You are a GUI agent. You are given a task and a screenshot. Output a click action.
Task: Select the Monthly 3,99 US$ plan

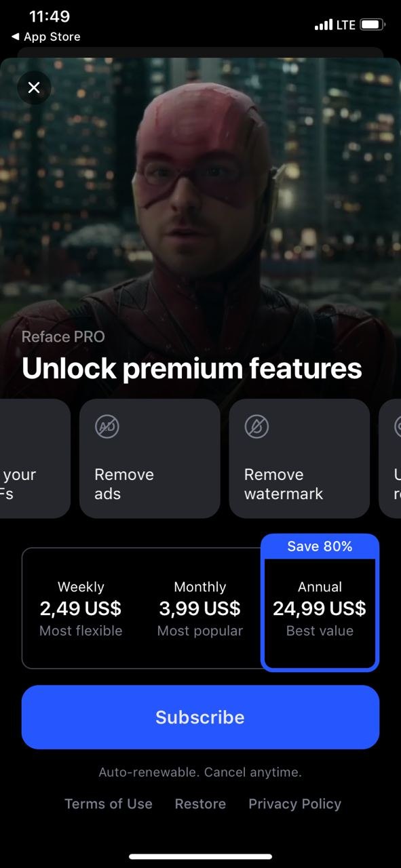point(200,608)
